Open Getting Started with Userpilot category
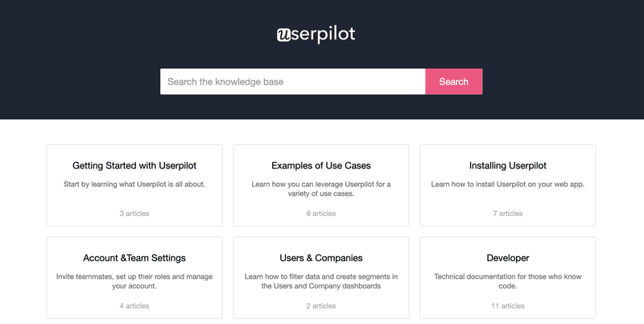This screenshot has height=324, width=644. pyautogui.click(x=134, y=166)
